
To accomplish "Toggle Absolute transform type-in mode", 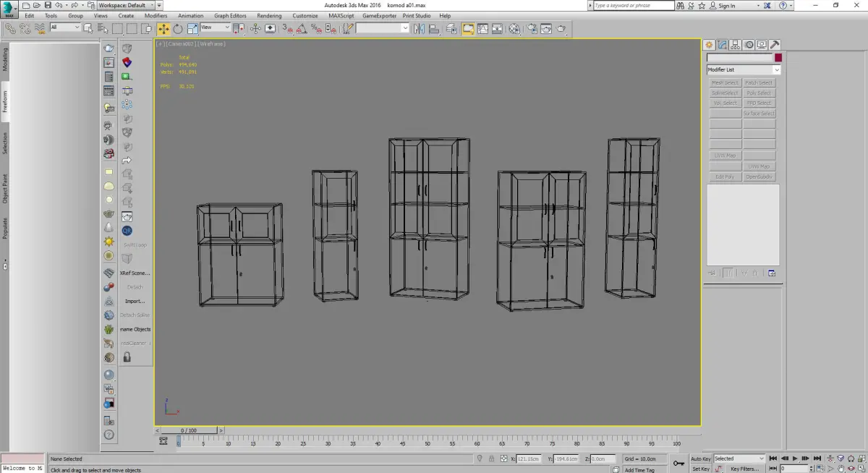I will coord(503,459).
